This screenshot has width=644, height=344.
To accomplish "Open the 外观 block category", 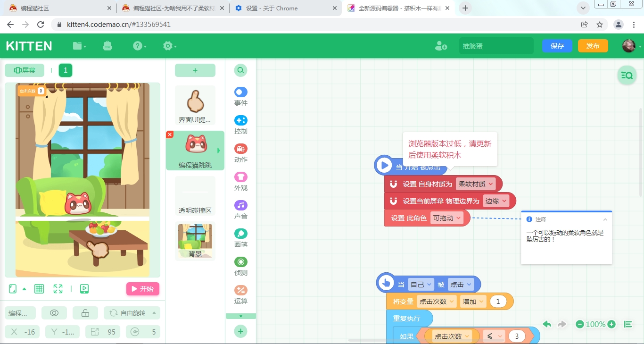I will click(241, 181).
